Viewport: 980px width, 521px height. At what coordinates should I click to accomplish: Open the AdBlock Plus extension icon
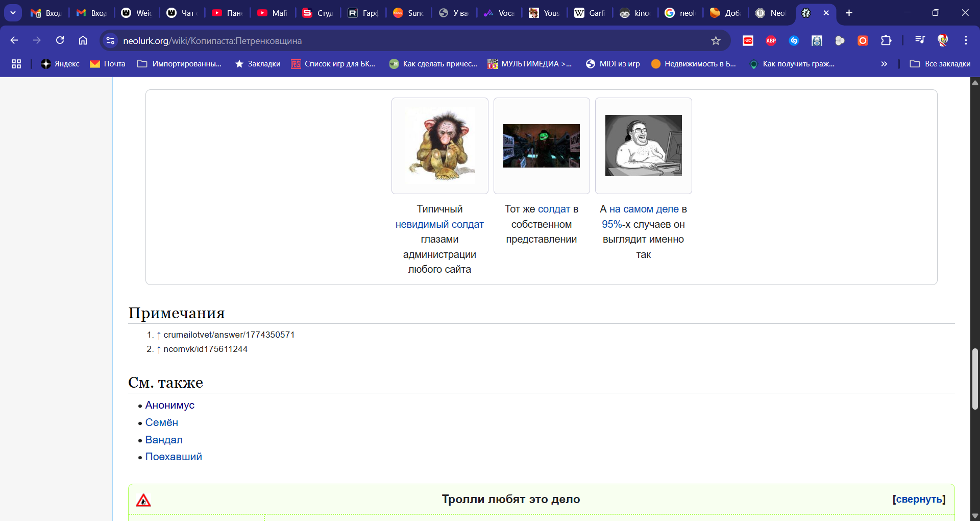[x=771, y=40]
